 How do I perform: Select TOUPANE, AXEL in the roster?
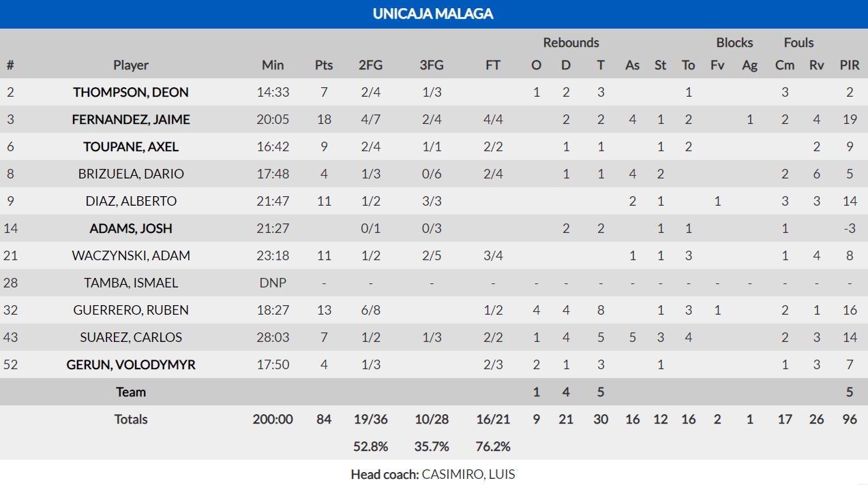point(131,146)
